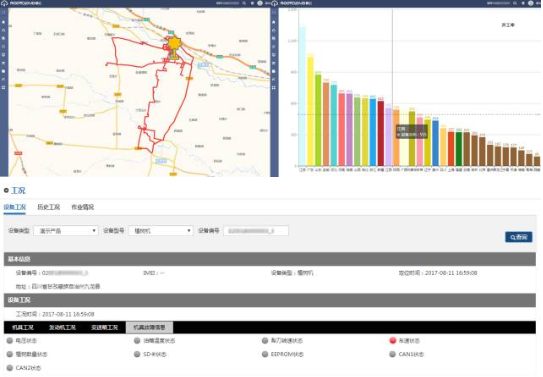Open the round user avatar in the map window header
This screenshot has height=377, width=543.
pos(260,3)
